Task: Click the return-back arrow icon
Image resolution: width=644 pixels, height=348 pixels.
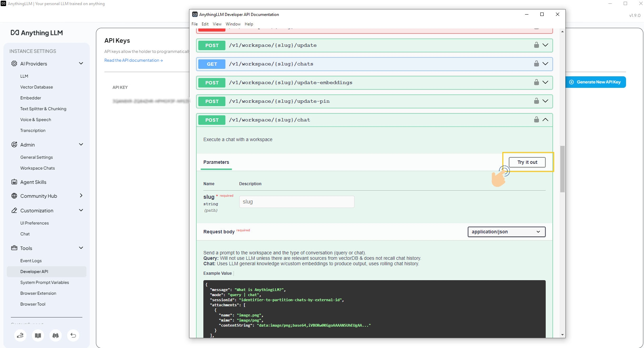Action: (x=73, y=335)
